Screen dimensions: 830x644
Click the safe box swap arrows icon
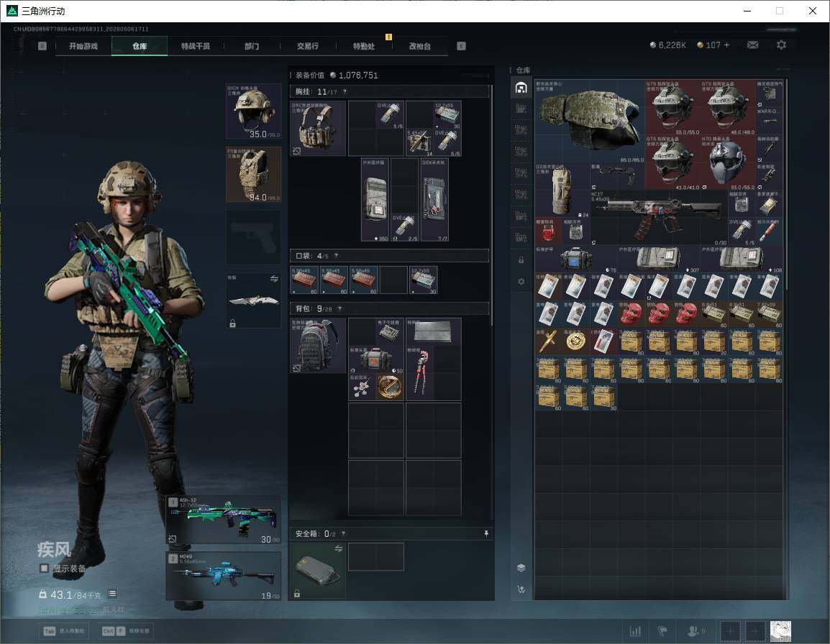339,548
